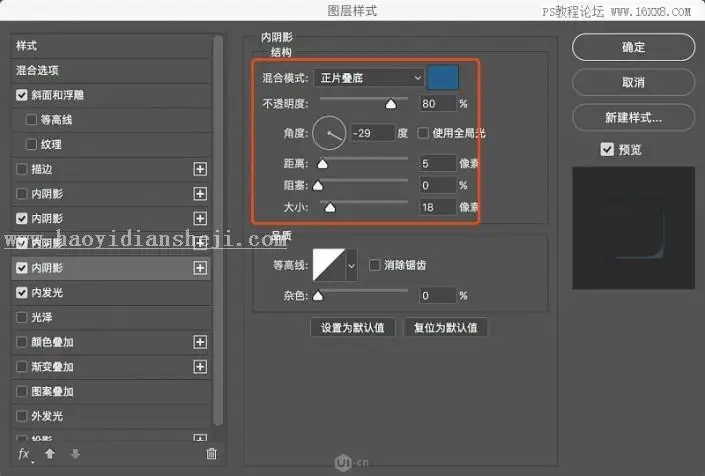Screen dimensions: 705x476
Task: Click the 等高线 contour thumbnail
Action: tap(329, 265)
